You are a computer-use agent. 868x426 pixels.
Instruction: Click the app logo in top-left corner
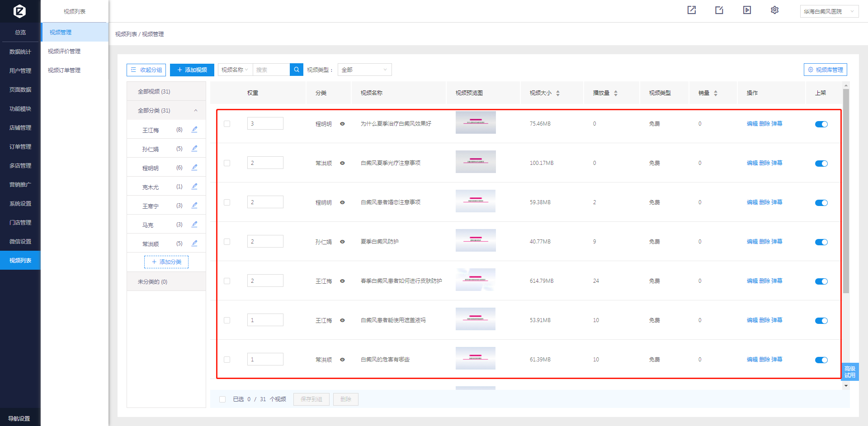[x=19, y=11]
